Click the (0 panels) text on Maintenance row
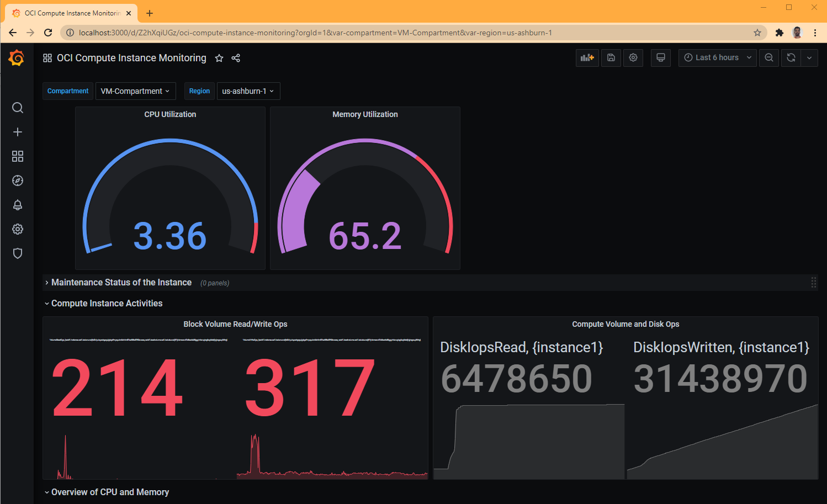Viewport: 827px width, 504px height. [215, 283]
